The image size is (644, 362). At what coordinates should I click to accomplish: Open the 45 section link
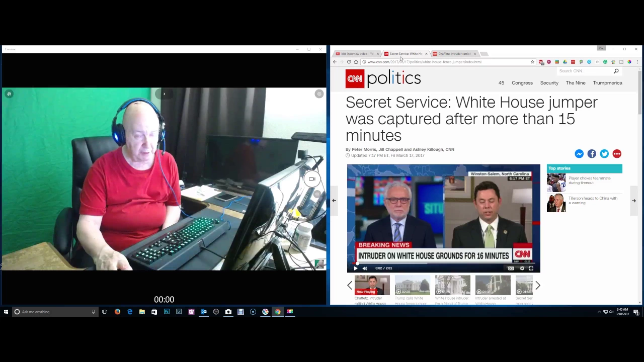(501, 83)
